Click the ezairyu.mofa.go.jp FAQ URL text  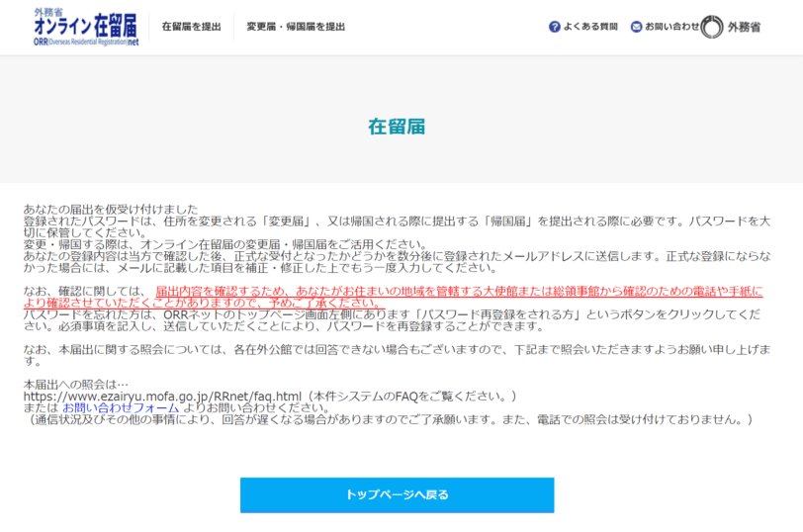click(x=162, y=397)
